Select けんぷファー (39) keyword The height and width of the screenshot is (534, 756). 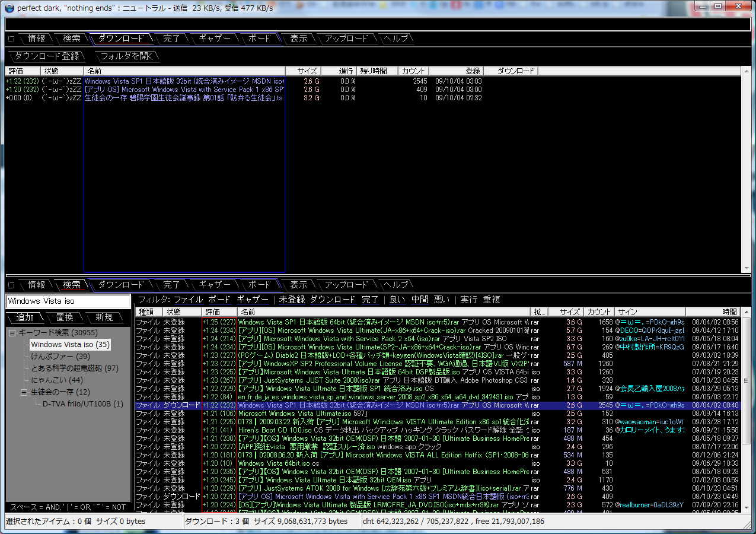[x=60, y=357]
